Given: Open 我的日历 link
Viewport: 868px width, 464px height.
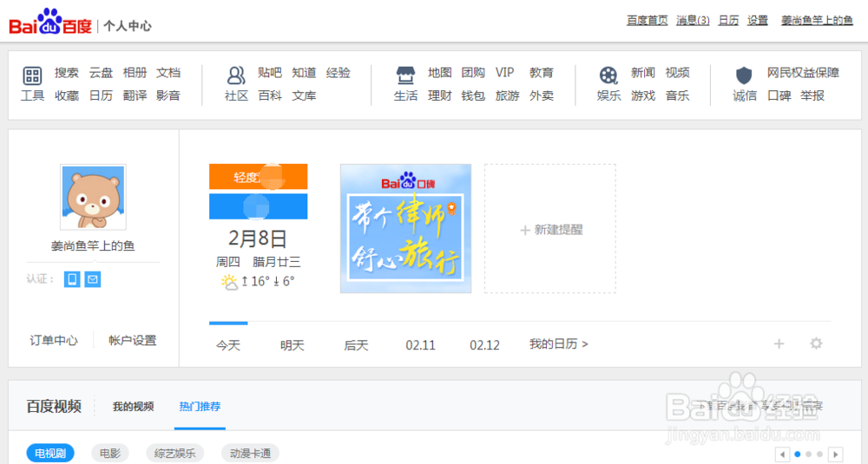Looking at the screenshot, I should 558,344.
